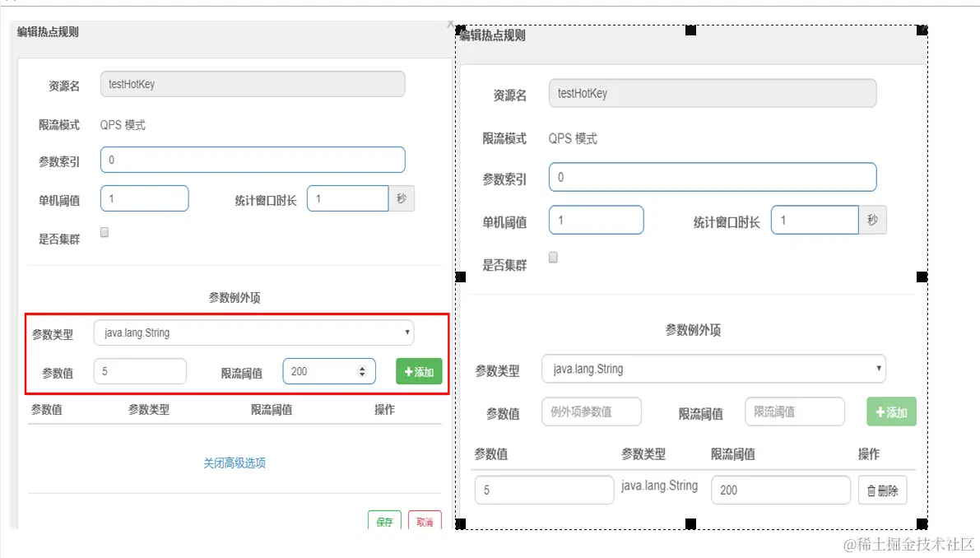Click the table row threshold field showing 200
Image resolution: width=980 pixels, height=558 pixels.
(x=781, y=490)
